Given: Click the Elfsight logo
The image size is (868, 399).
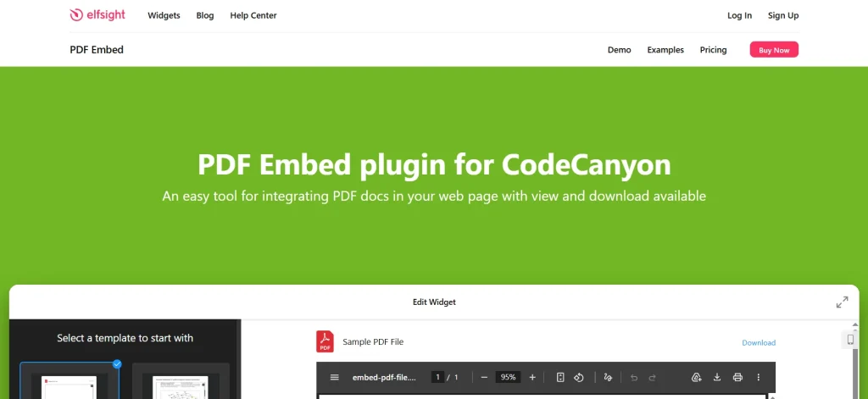Looking at the screenshot, I should (97, 15).
